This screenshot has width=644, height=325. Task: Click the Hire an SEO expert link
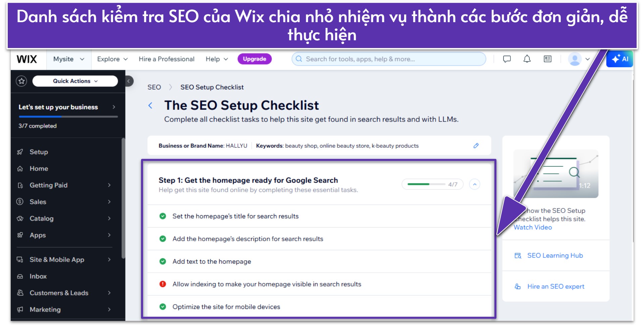555,286
